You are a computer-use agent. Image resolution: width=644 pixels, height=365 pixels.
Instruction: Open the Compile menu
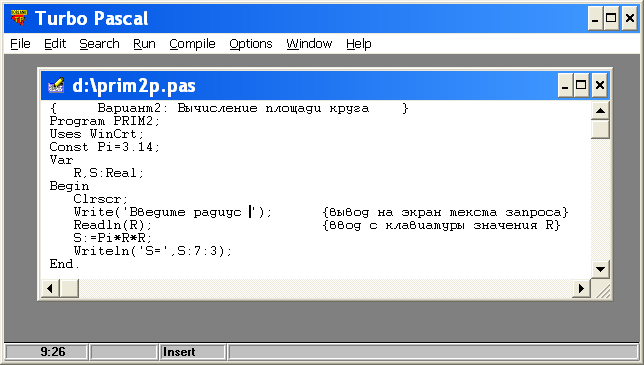192,44
